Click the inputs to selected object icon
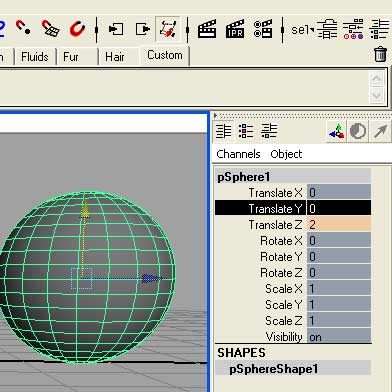The width and height of the screenshot is (392, 392). [x=116, y=29]
